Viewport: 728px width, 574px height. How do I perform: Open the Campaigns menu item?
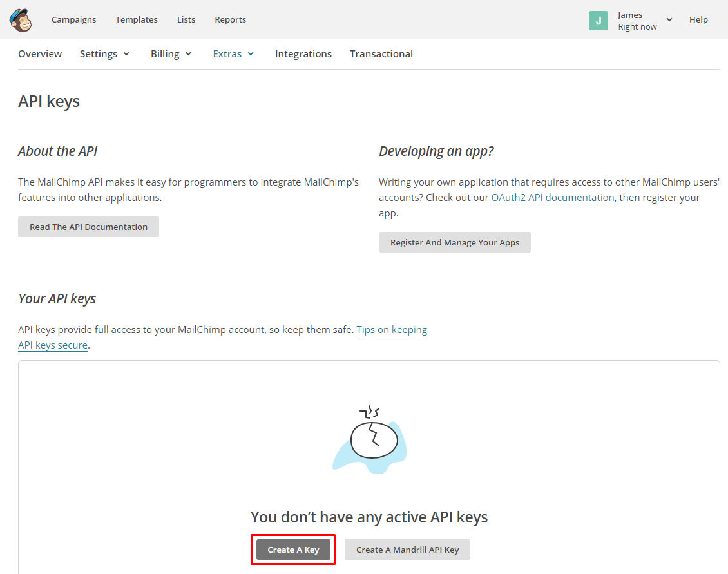74,19
